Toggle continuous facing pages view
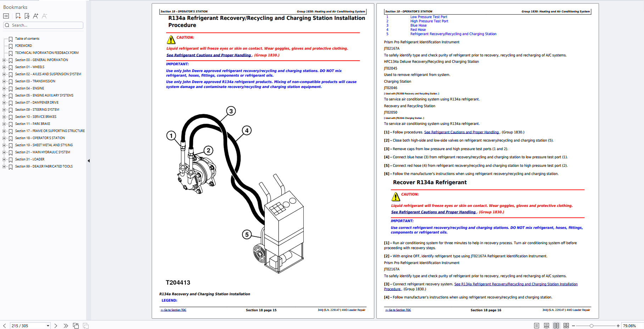The height and width of the screenshot is (329, 644). pos(566,326)
